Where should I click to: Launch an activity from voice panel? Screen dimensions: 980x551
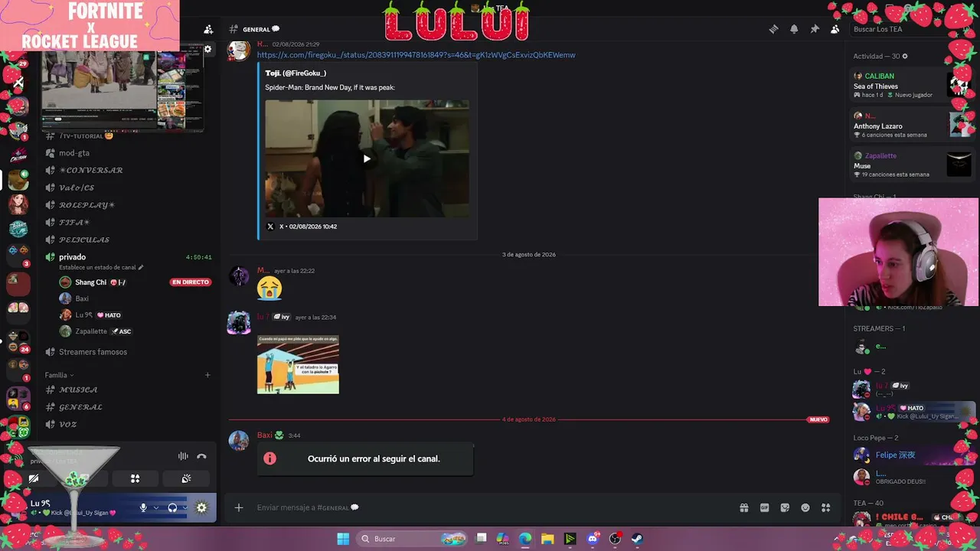[135, 478]
